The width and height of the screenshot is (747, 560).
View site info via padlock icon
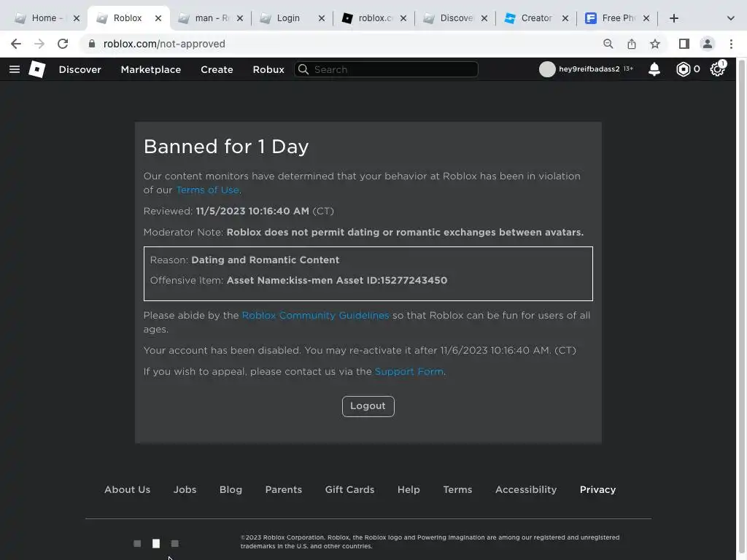coord(92,44)
